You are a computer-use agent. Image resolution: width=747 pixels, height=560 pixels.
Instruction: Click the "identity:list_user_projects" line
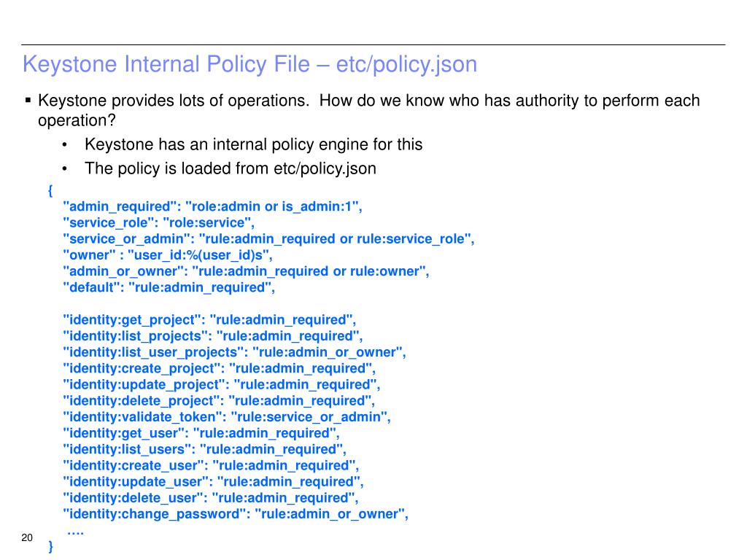234,352
